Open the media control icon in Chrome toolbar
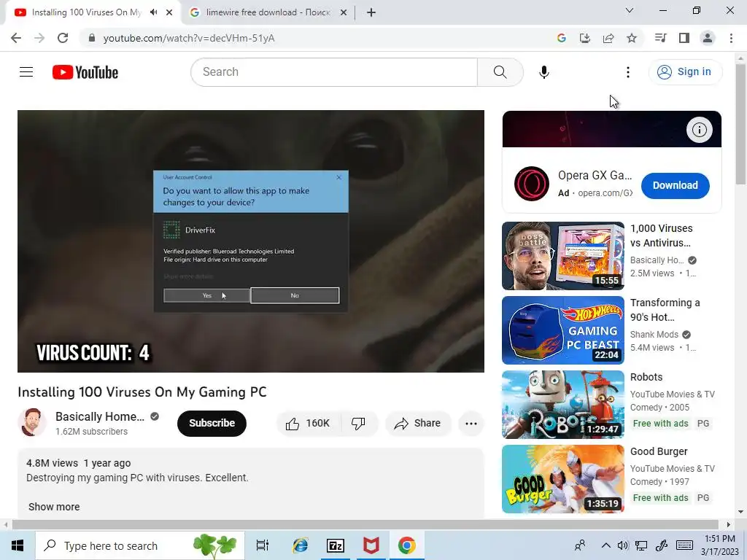This screenshot has width=747, height=560. tap(660, 38)
